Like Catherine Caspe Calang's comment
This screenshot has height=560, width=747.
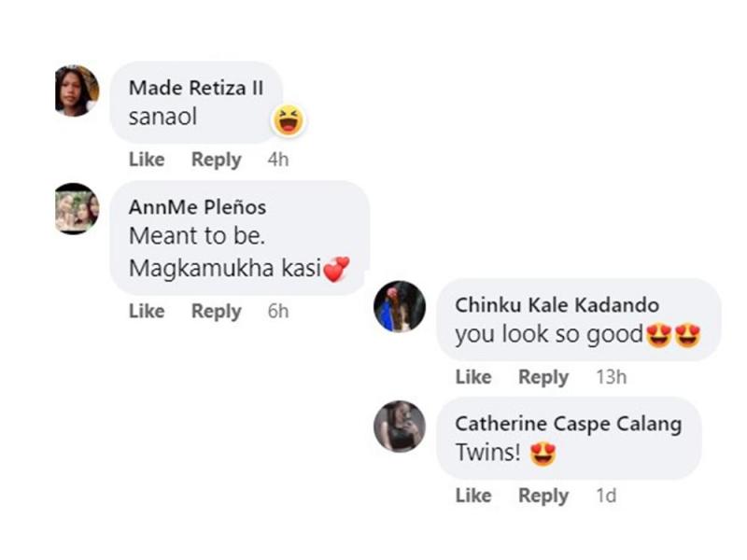coord(473,496)
